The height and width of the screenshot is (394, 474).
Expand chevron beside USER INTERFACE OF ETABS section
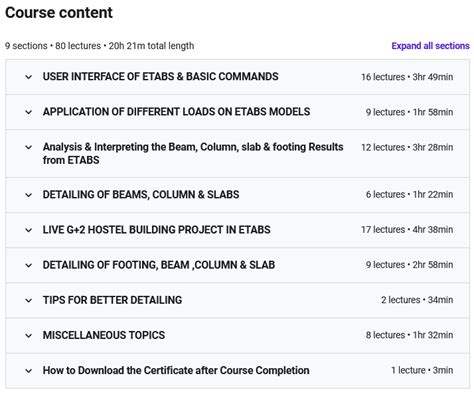(x=29, y=77)
